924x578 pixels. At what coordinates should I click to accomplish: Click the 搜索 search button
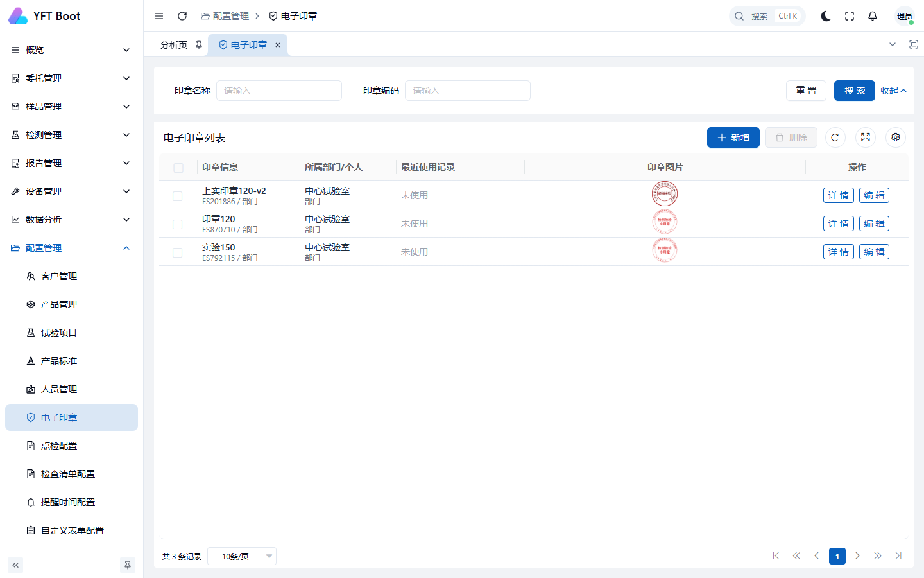click(x=855, y=91)
